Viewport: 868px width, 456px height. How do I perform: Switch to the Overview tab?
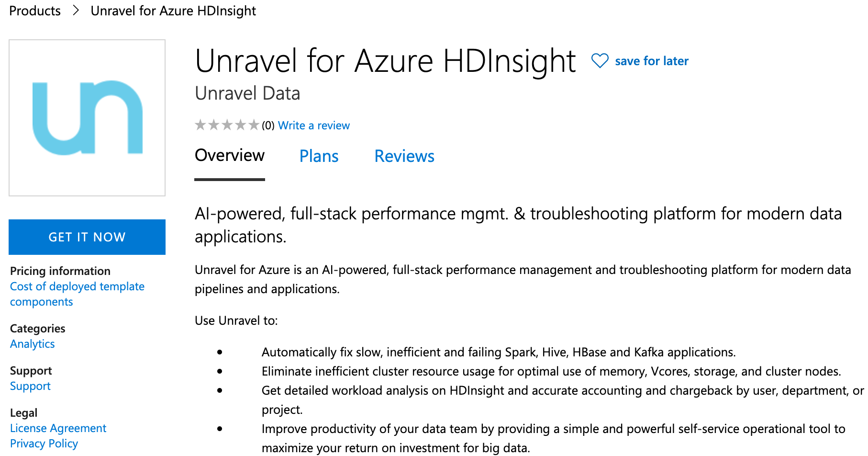[230, 156]
